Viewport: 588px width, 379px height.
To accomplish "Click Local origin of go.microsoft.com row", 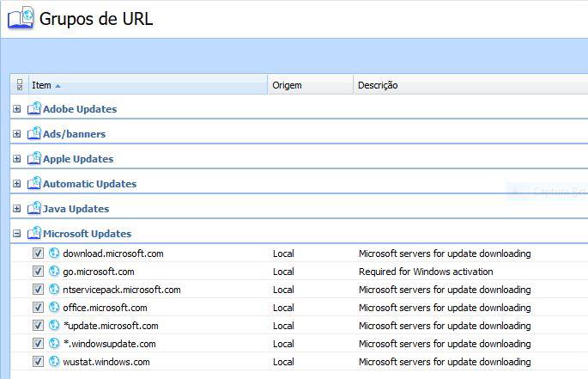I will click(x=283, y=272).
